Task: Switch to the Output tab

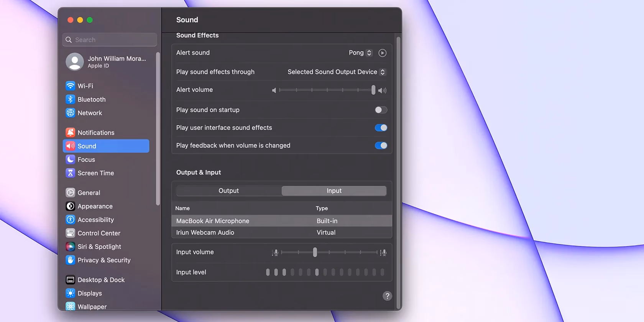Action: point(228,191)
